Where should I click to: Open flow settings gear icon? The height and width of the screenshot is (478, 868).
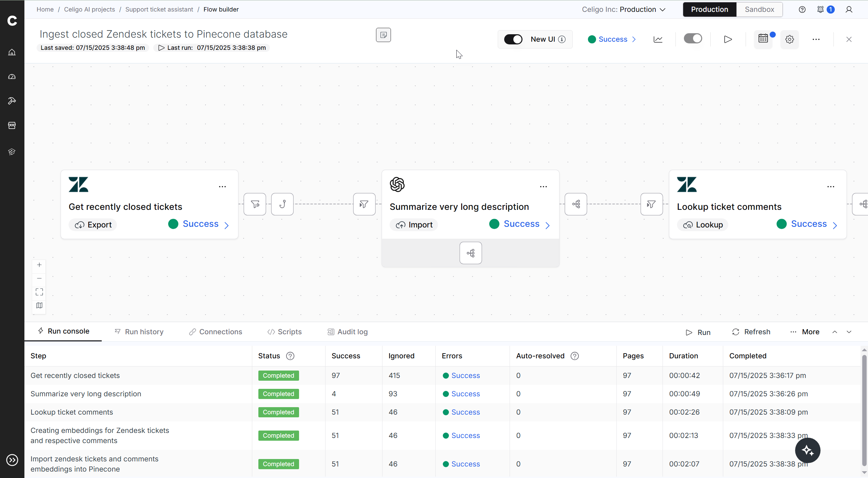(789, 39)
